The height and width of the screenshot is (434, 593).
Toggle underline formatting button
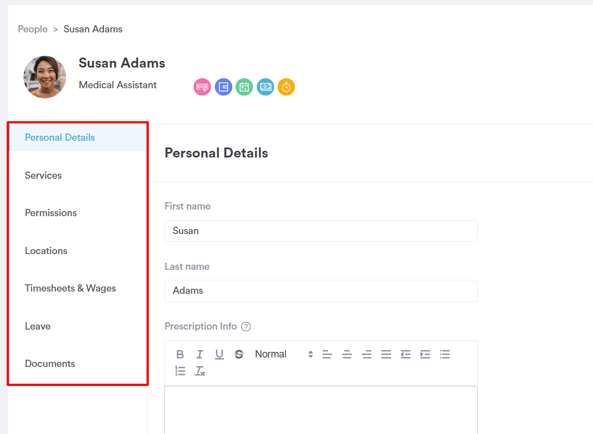[219, 354]
